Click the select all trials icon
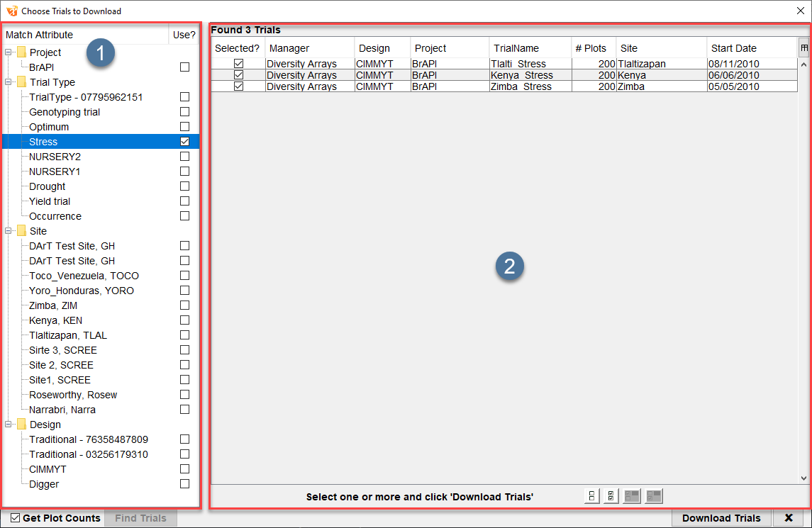This screenshot has width=812, height=528. point(611,497)
